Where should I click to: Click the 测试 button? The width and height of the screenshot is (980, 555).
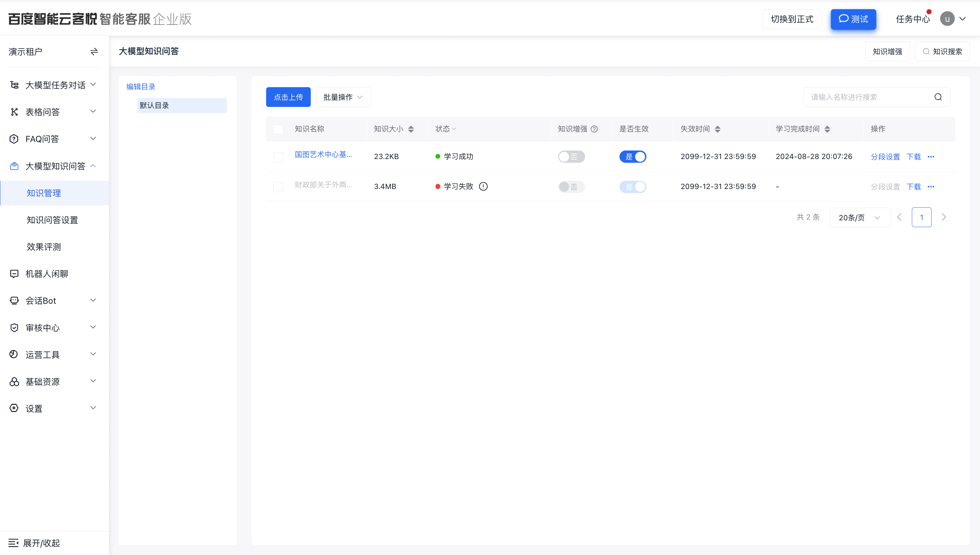tap(853, 19)
